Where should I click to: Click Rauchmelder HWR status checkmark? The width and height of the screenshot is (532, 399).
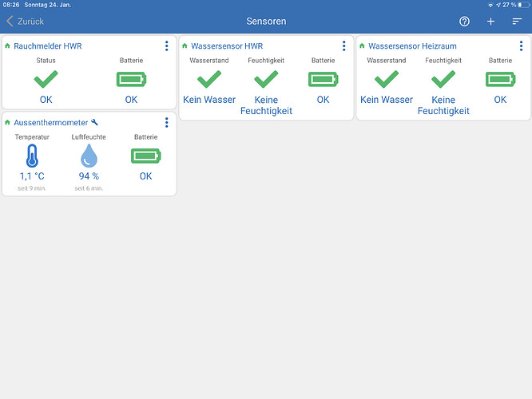tap(46, 80)
